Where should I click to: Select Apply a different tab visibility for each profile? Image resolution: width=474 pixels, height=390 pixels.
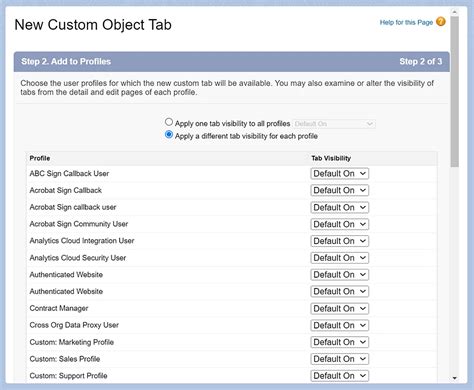169,135
